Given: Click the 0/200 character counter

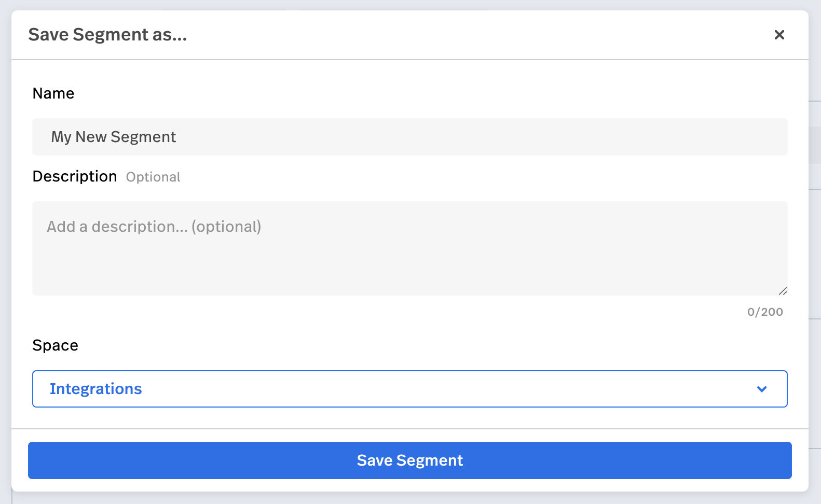Looking at the screenshot, I should 765,312.
